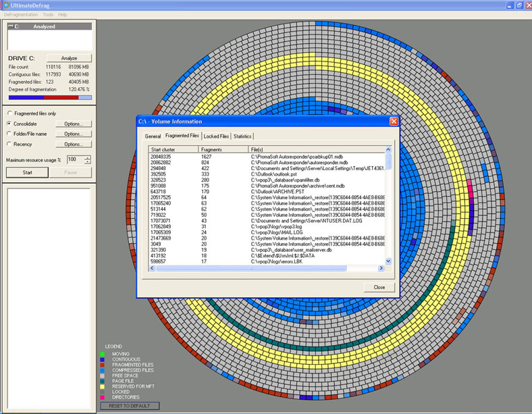The height and width of the screenshot is (414, 532).
Task: Click the Free Space legend swatch
Action: point(102,376)
